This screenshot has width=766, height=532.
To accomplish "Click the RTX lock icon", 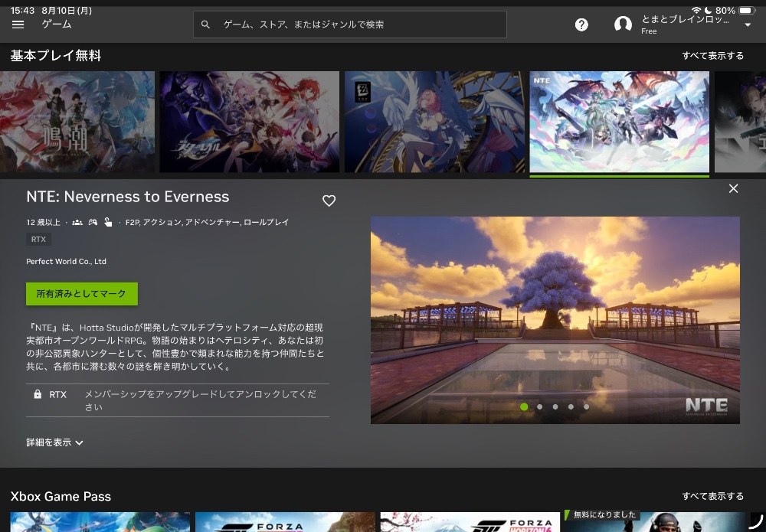I will (x=38, y=394).
